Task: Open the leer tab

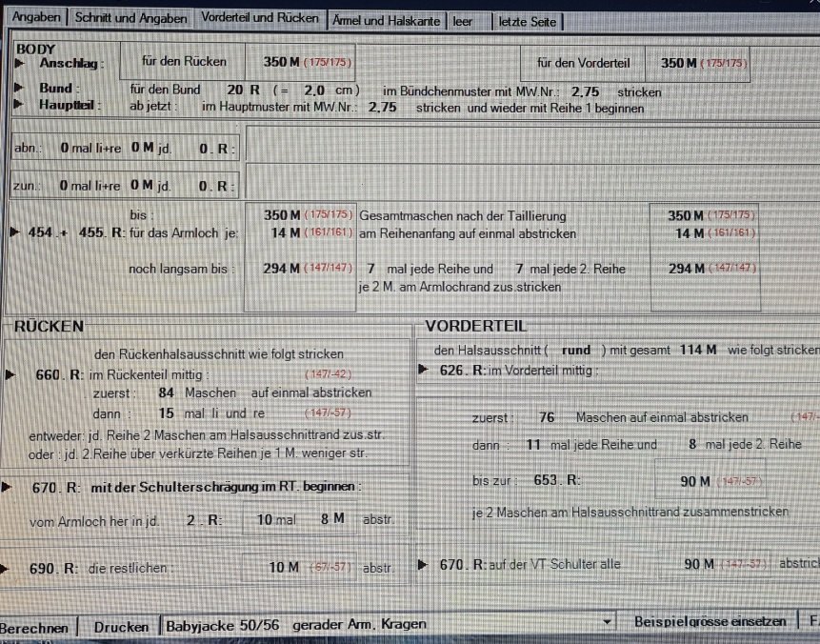Action: click(463, 21)
